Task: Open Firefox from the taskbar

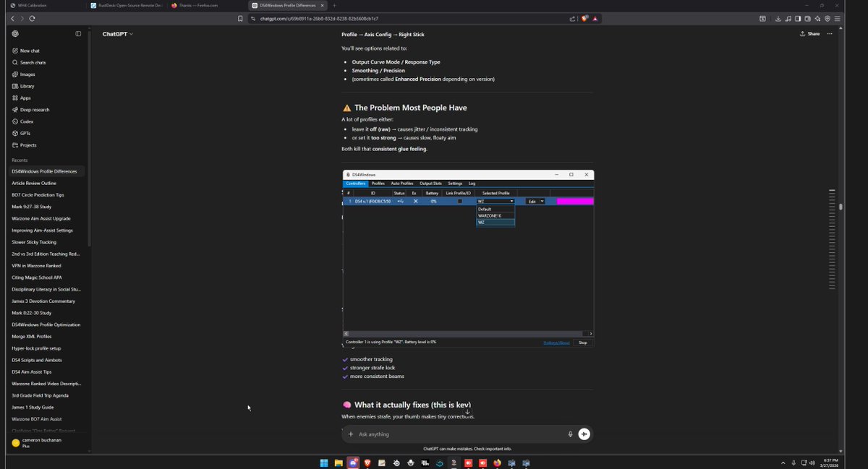Action: coord(497,462)
